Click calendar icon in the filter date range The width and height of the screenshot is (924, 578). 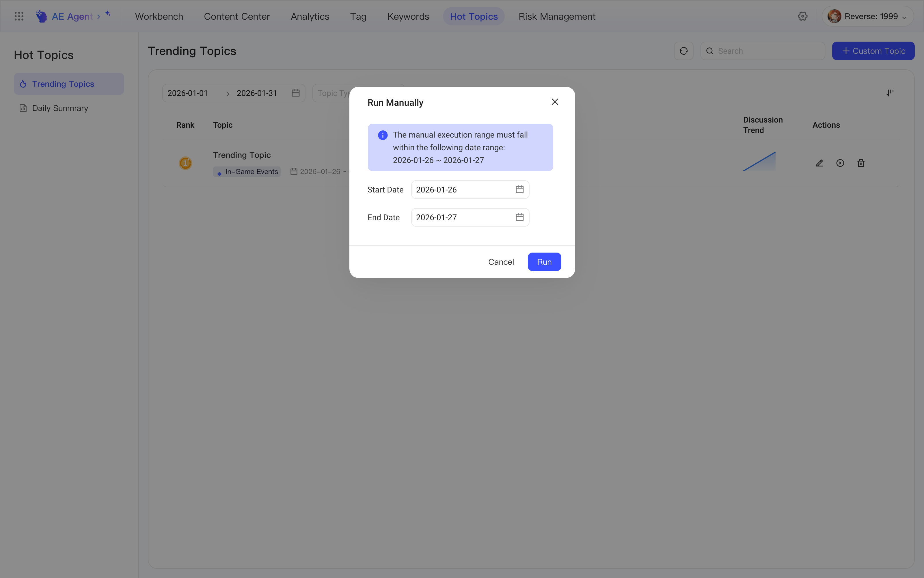click(295, 93)
